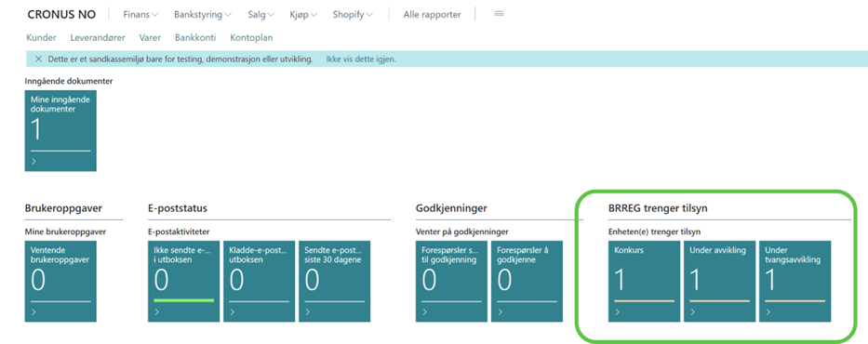
Task: Click the E-poststatus section heading
Action: 178,208
